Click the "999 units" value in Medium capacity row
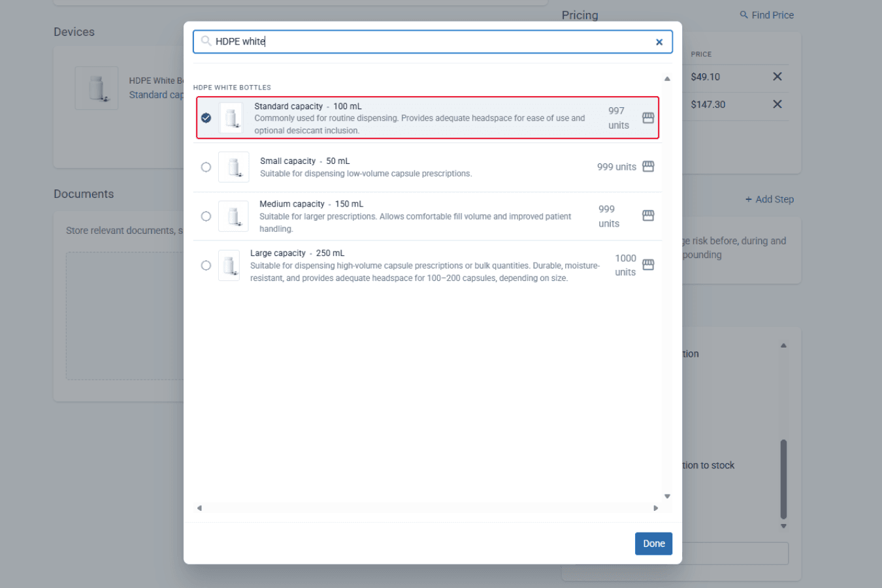Image resolution: width=882 pixels, height=588 pixels. pyautogui.click(x=608, y=216)
